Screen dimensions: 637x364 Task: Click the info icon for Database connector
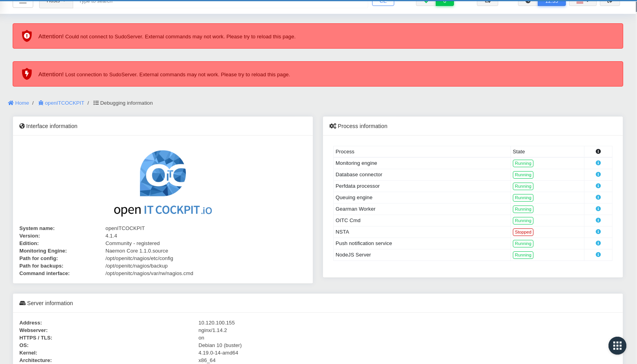pyautogui.click(x=598, y=174)
